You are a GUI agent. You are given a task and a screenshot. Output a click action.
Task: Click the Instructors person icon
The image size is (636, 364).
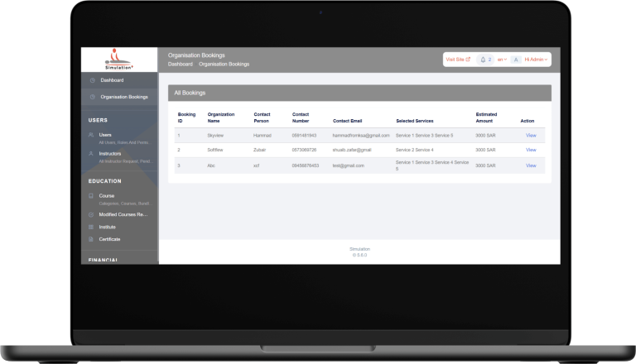(x=91, y=154)
